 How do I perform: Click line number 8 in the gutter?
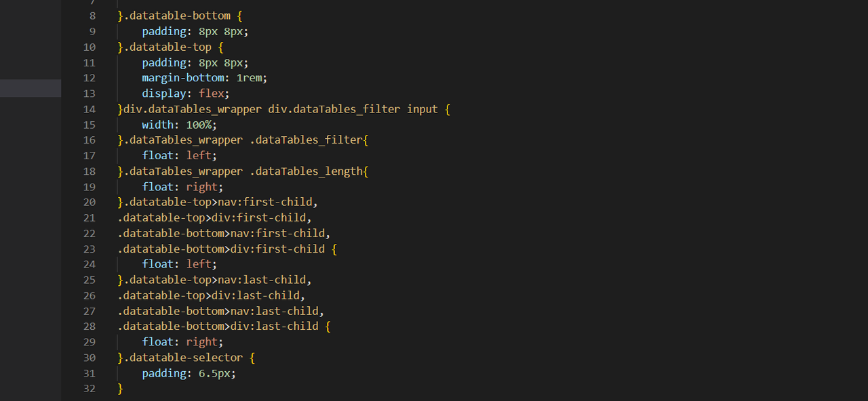click(92, 16)
